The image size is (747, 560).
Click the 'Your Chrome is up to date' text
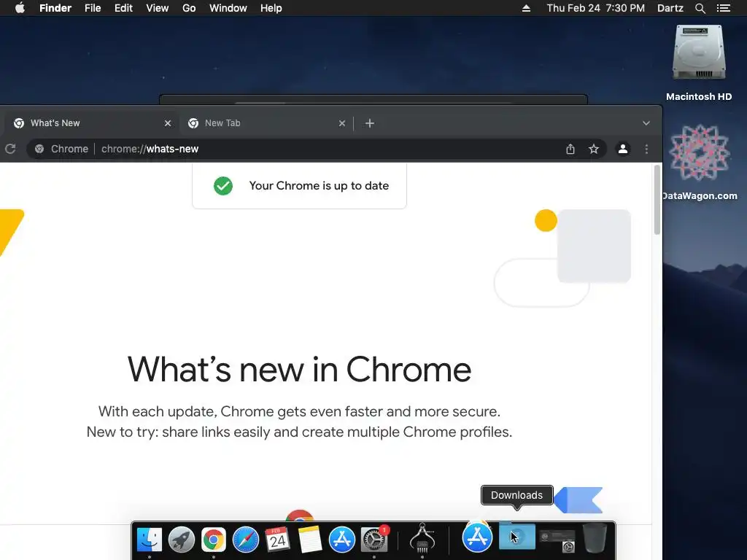point(319,186)
